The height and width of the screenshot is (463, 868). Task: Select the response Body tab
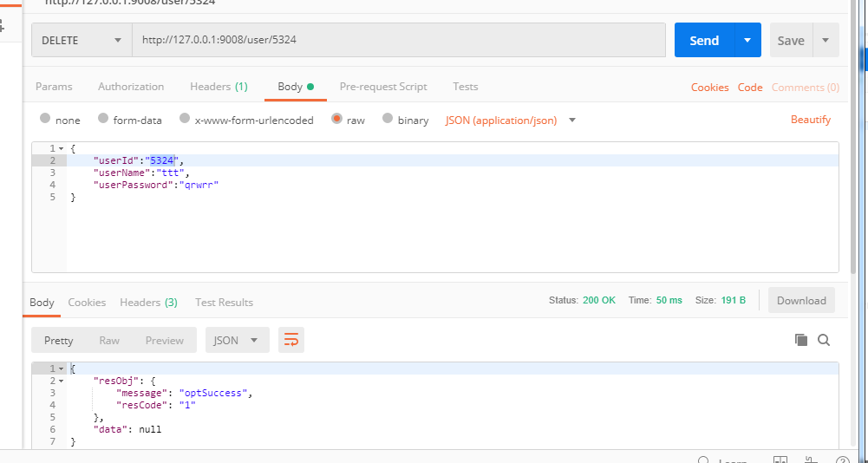pos(42,303)
